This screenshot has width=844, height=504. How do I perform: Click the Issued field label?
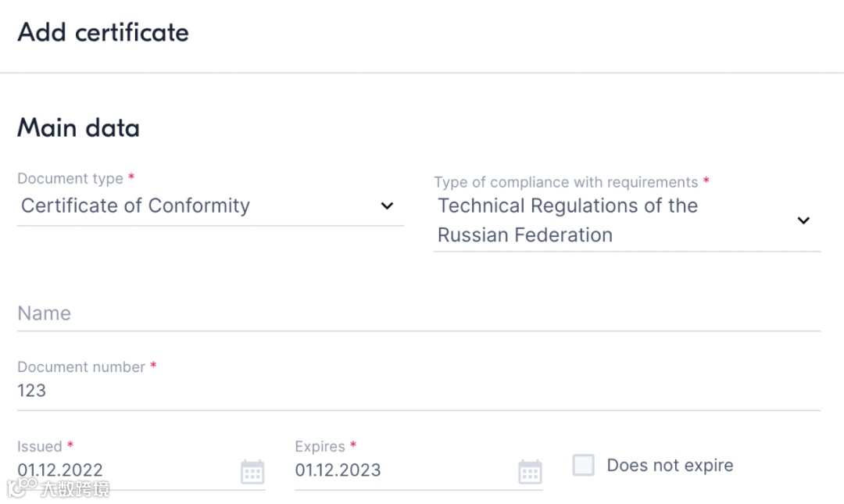tap(40, 447)
